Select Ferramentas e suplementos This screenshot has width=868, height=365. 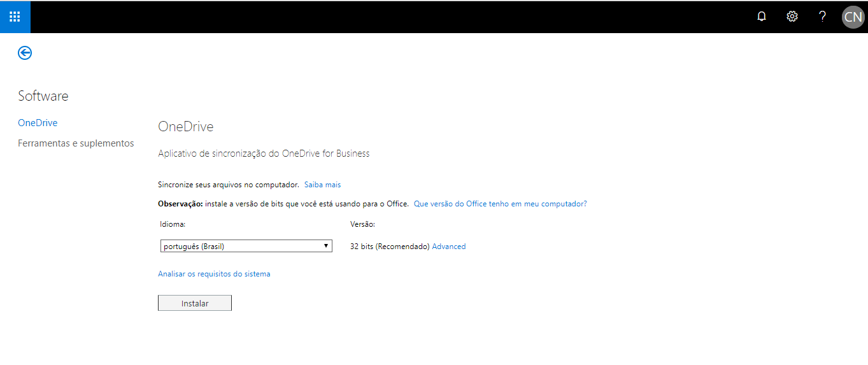pyautogui.click(x=76, y=143)
